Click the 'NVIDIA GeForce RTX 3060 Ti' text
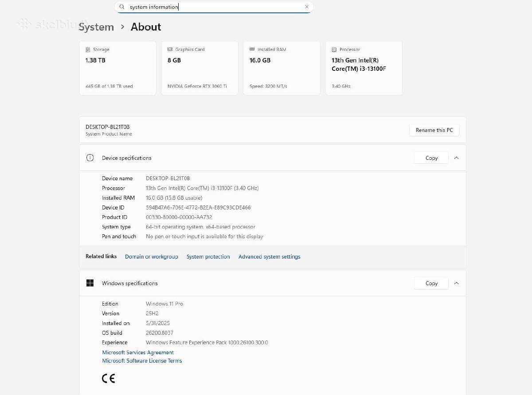 [x=197, y=86]
